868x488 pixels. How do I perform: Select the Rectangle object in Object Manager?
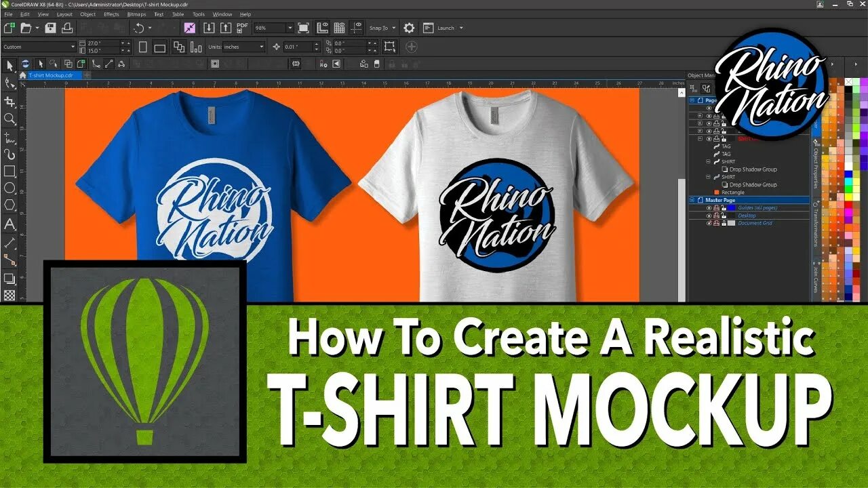point(733,192)
